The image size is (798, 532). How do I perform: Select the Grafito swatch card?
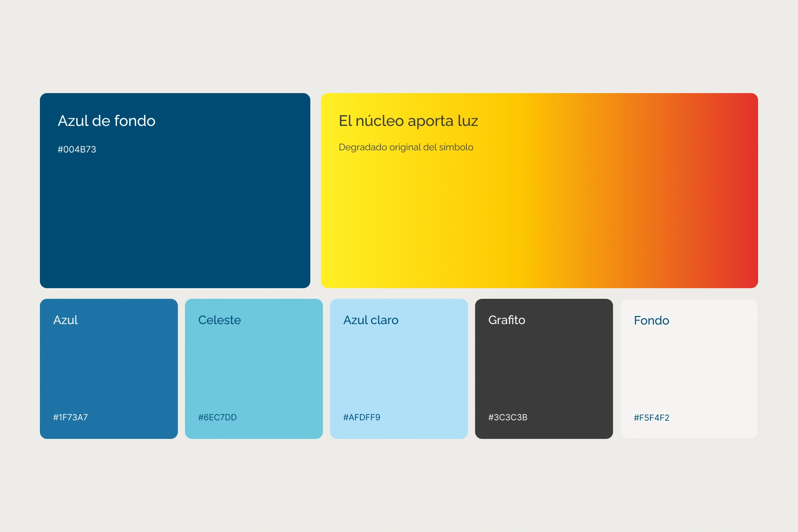coord(544,369)
